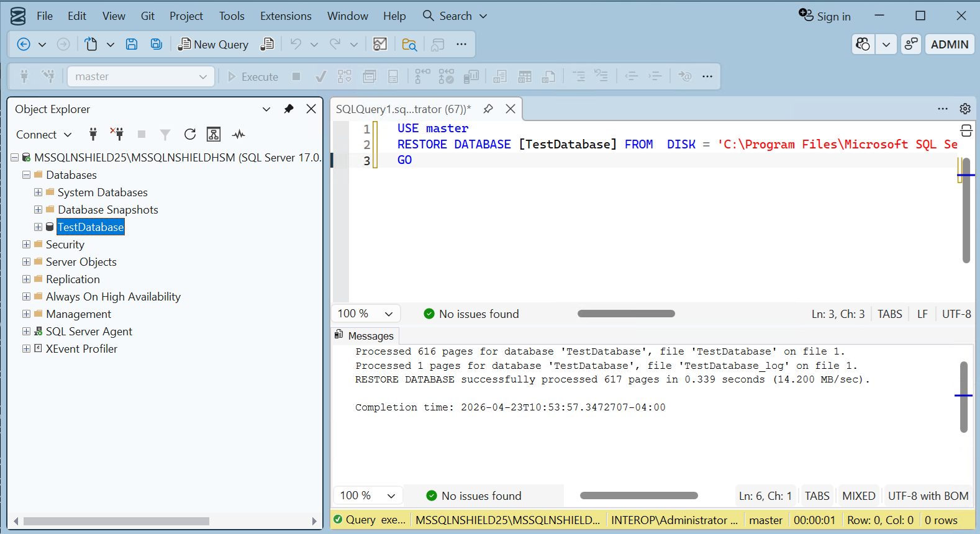Screen dimensions: 980x534
Task: Click the UTF-8 with BOM encoding indicator
Action: pyautogui.click(x=928, y=496)
